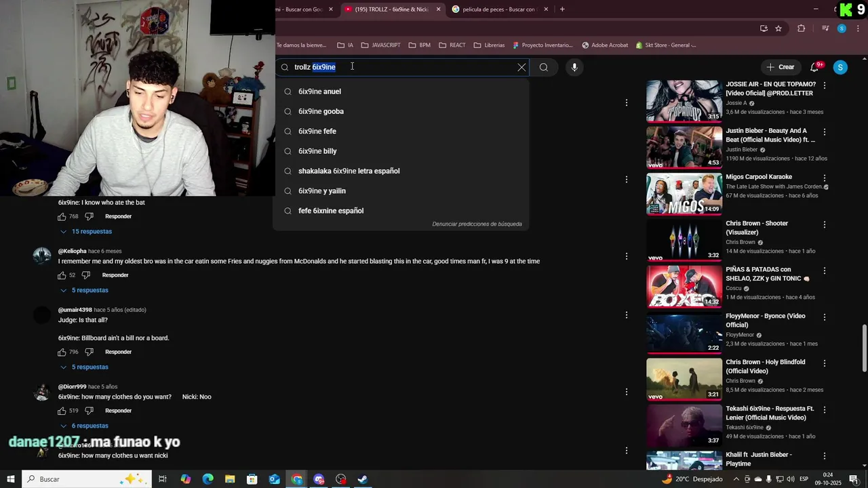Open Adobe Acrobat bookmark

pos(605,45)
